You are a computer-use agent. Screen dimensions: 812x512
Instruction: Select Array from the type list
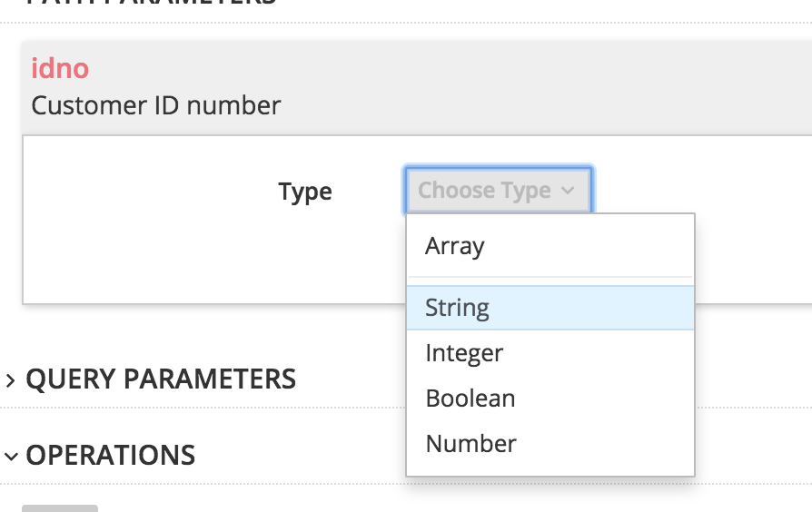point(455,246)
